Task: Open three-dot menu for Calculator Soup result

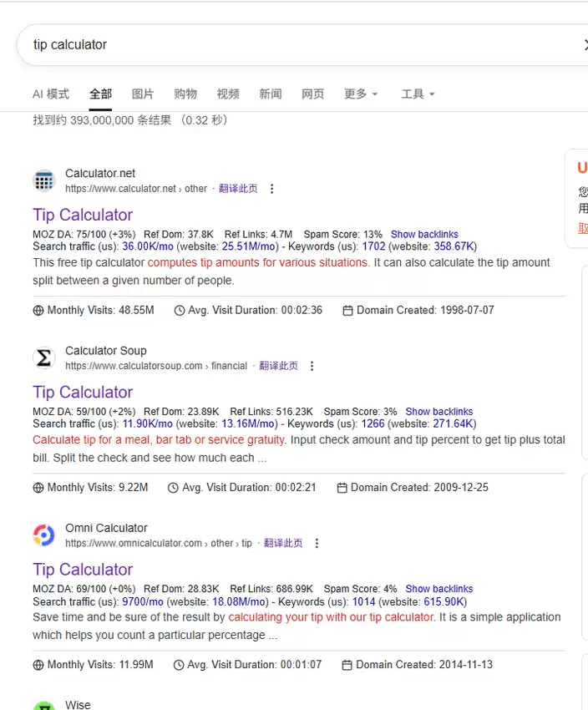Action: pyautogui.click(x=312, y=366)
